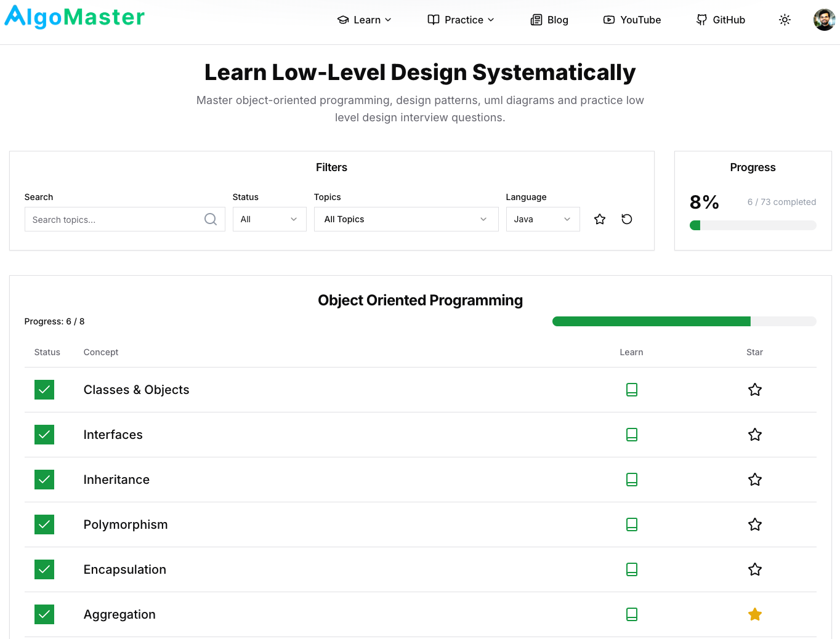This screenshot has height=639, width=840.
Task: Star the Interfaces concept
Action: click(754, 435)
